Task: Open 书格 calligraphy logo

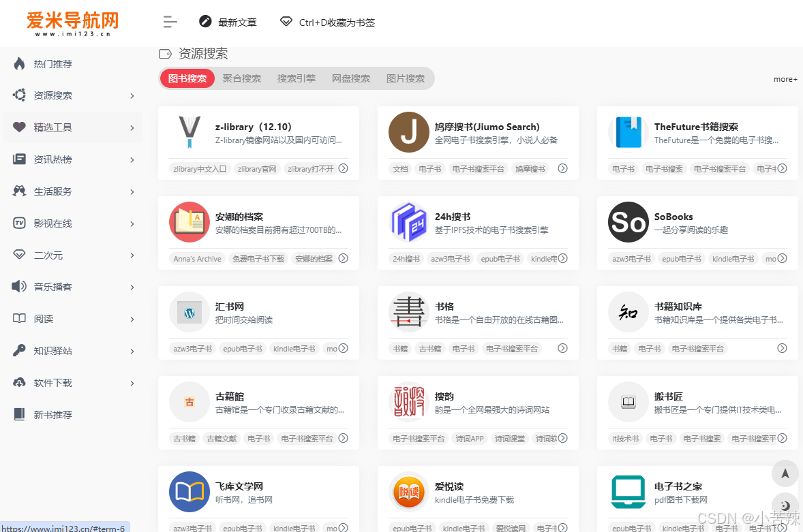Action: [x=409, y=312]
